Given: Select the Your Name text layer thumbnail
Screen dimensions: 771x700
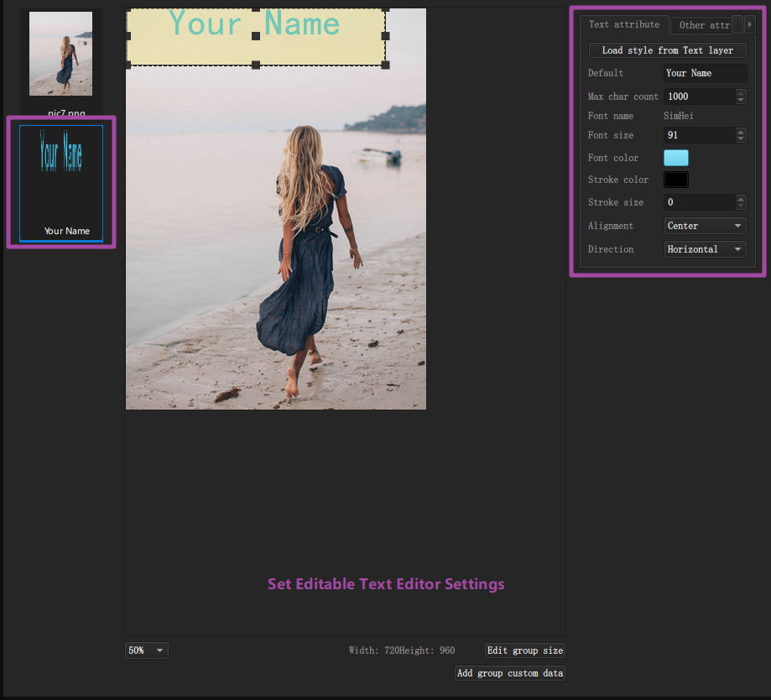Looking at the screenshot, I should pos(61,183).
